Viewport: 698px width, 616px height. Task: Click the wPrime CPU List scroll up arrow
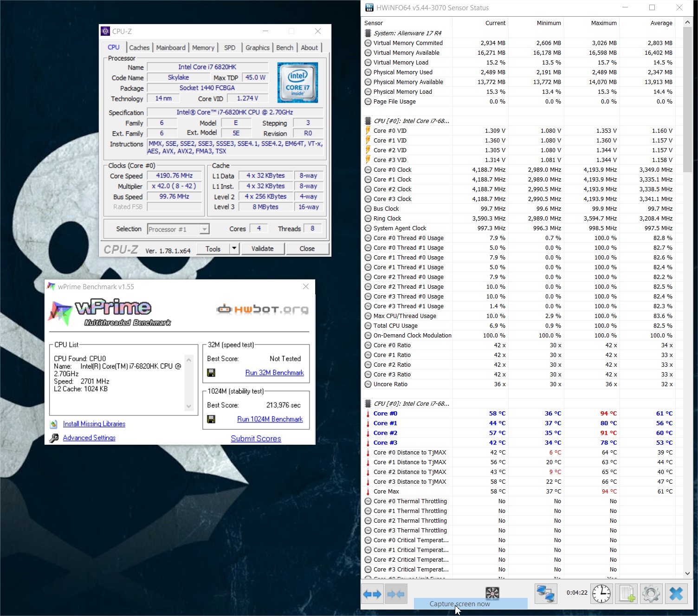(x=188, y=359)
